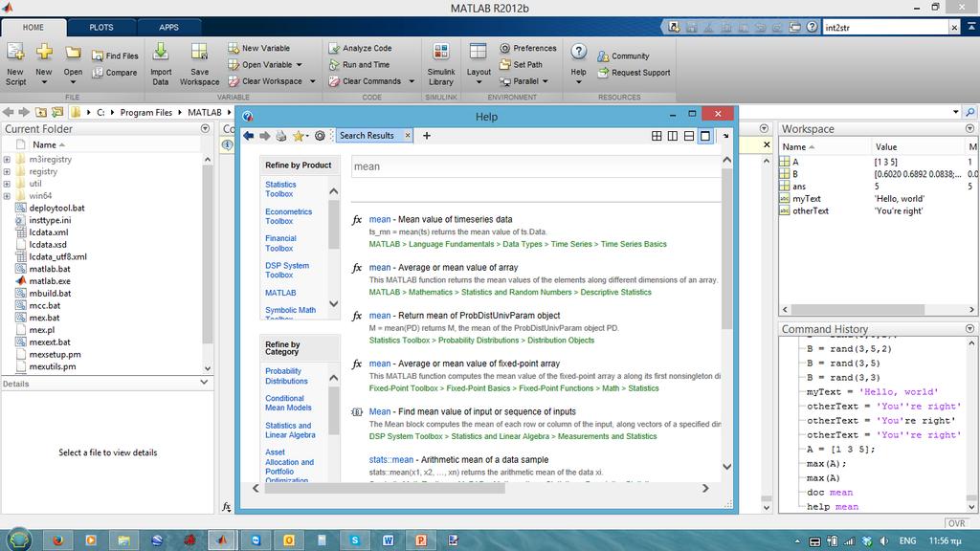This screenshot has width=980, height=551.
Task: Click Set Path
Action: tap(521, 64)
